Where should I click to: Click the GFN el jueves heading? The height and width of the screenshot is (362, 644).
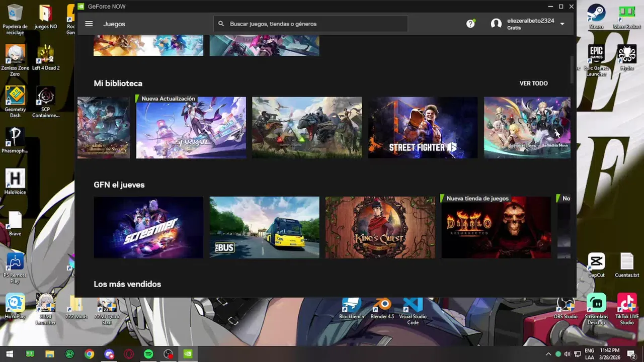(119, 185)
